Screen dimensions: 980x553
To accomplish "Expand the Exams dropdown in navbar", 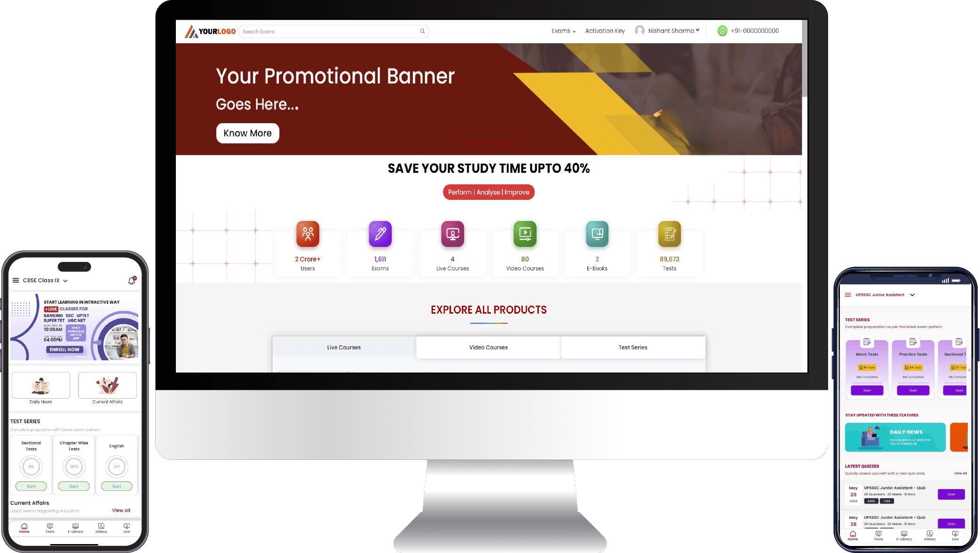I will coord(564,31).
